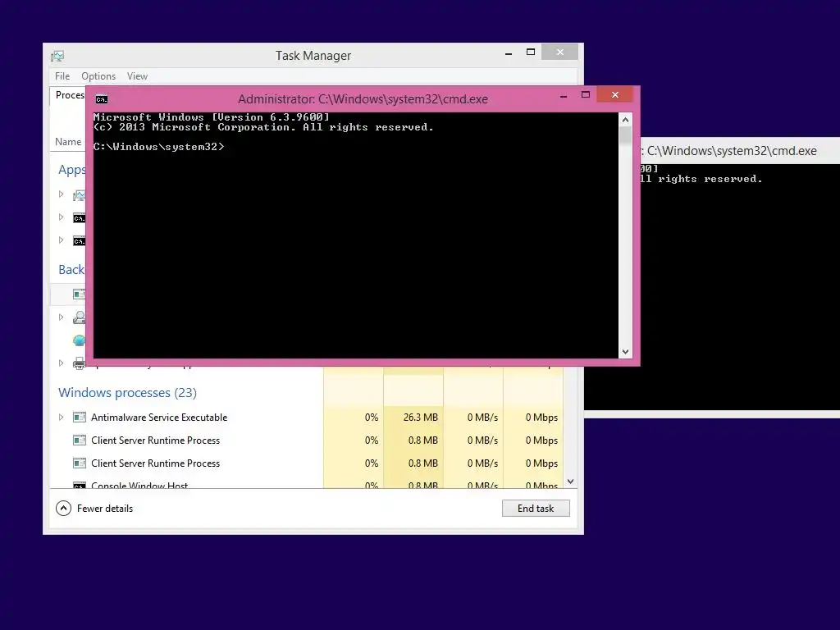The width and height of the screenshot is (840, 630).
Task: Expand the magnifier background process row
Action: (61, 317)
